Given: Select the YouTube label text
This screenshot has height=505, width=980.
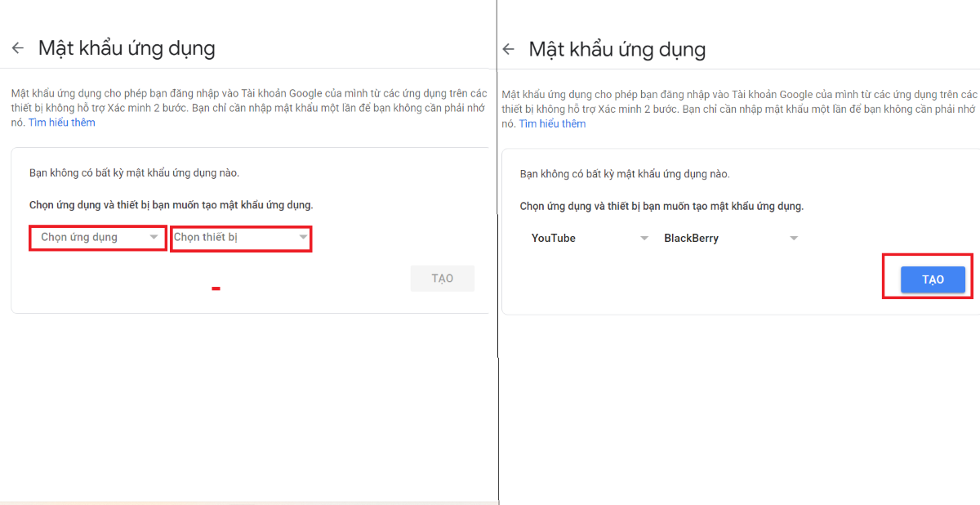Looking at the screenshot, I should (x=555, y=238).
